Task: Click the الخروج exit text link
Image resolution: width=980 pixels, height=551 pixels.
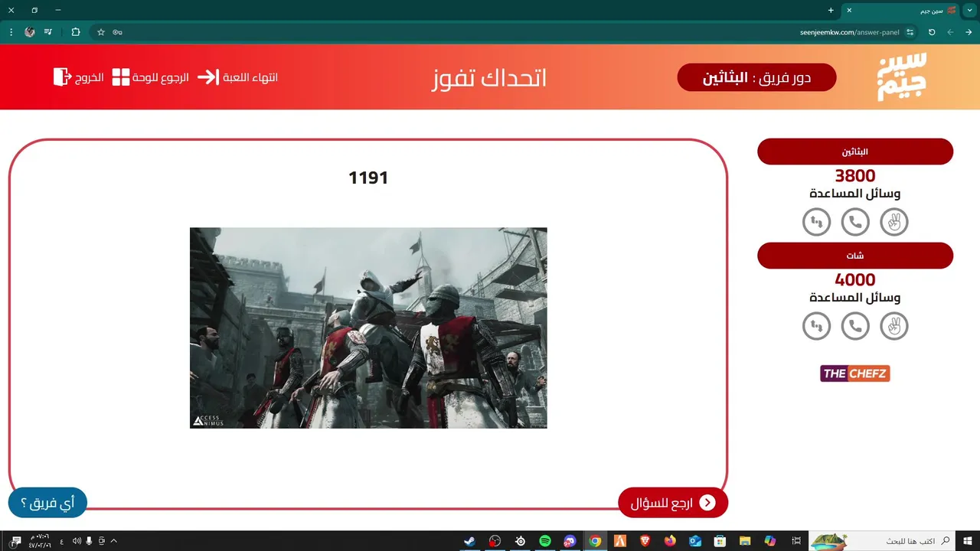Action: point(89,77)
